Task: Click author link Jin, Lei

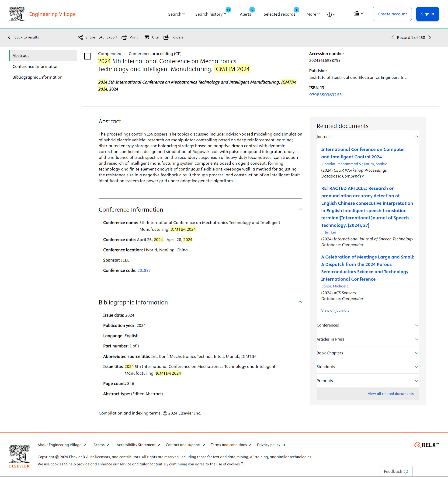Action: tap(330, 232)
